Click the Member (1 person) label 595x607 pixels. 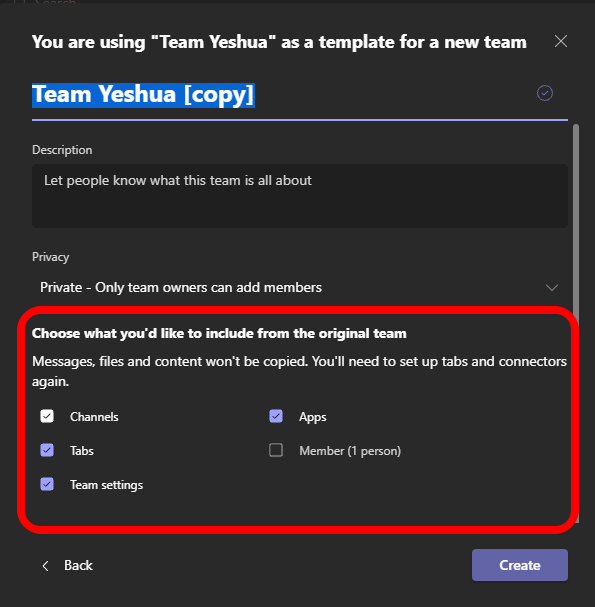coord(350,451)
